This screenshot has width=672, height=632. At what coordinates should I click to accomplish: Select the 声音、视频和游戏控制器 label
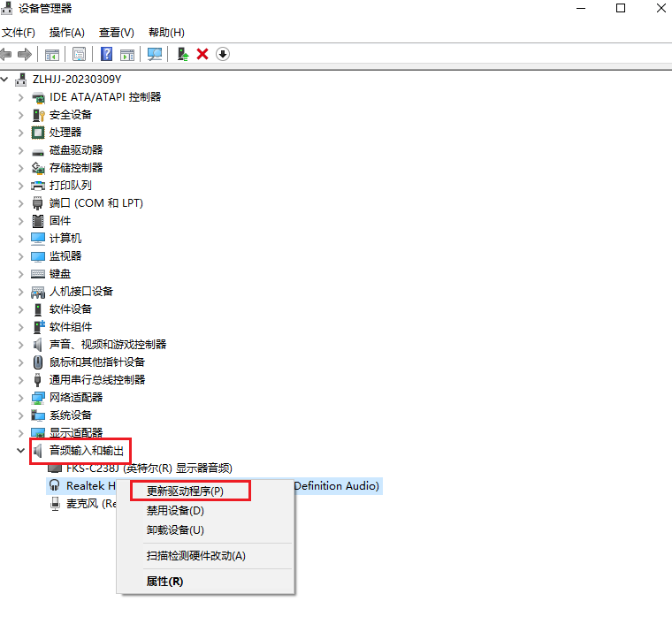108,345
